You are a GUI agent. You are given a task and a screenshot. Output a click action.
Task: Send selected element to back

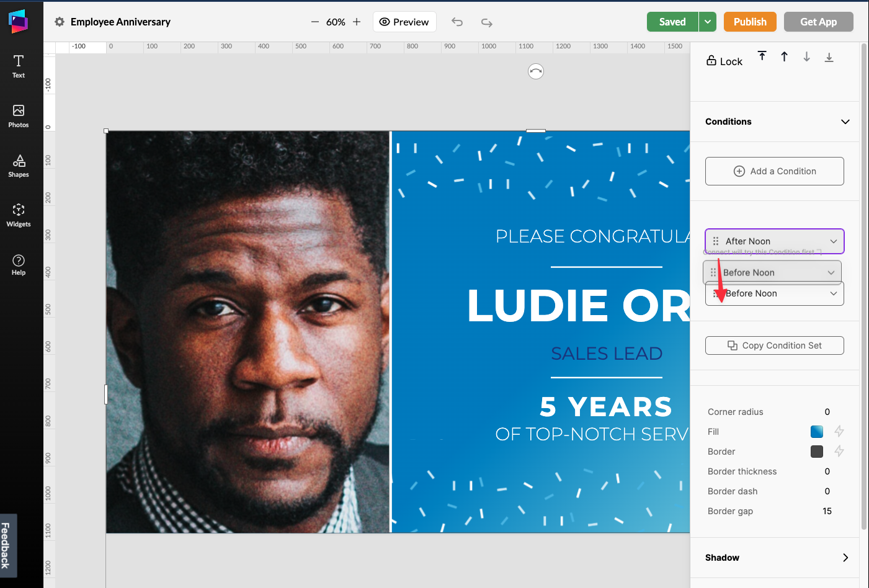(829, 56)
